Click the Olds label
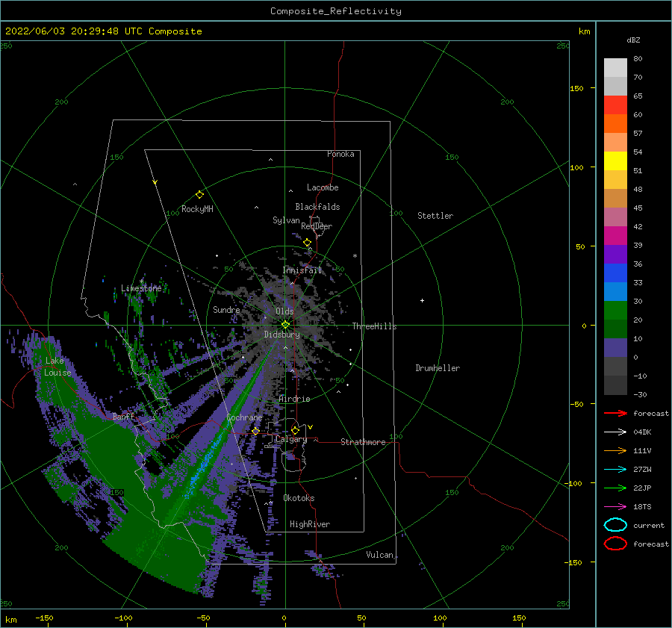 pos(284,311)
